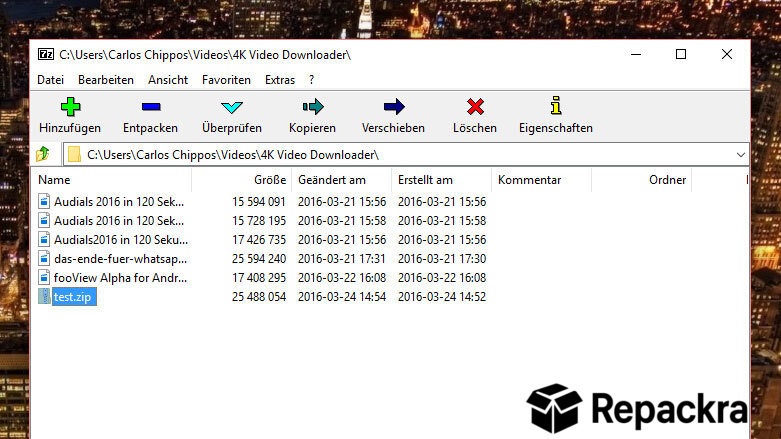Click the Kopieren double arrow icon
781x439 pixels.
click(x=313, y=107)
